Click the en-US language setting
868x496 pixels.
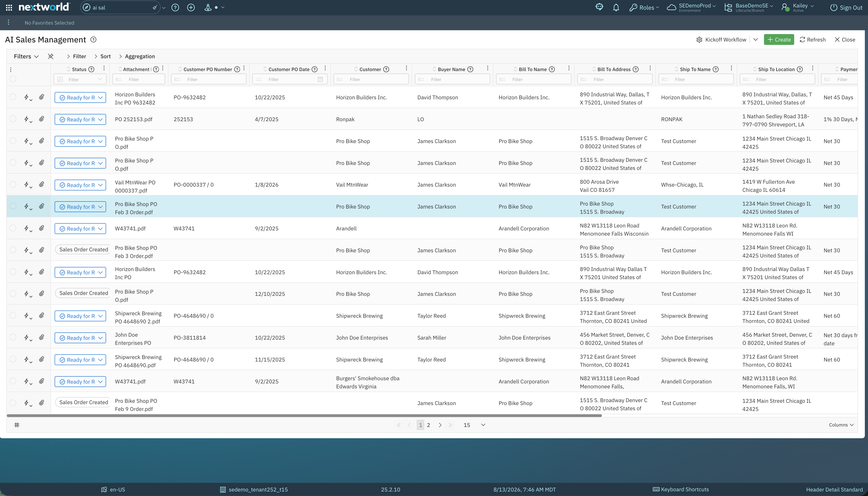pyautogui.click(x=113, y=489)
